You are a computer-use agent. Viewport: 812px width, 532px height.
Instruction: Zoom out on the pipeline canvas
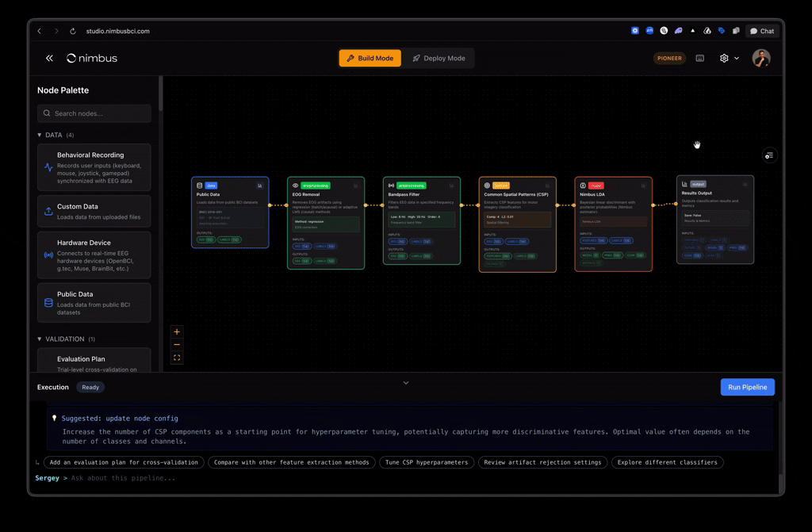tap(177, 344)
